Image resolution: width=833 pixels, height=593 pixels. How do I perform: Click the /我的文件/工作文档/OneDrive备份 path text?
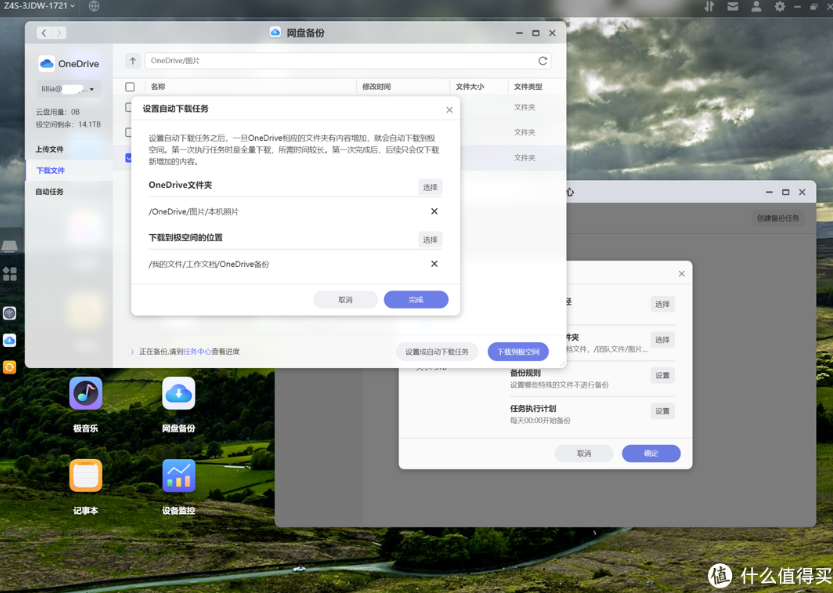209,264
